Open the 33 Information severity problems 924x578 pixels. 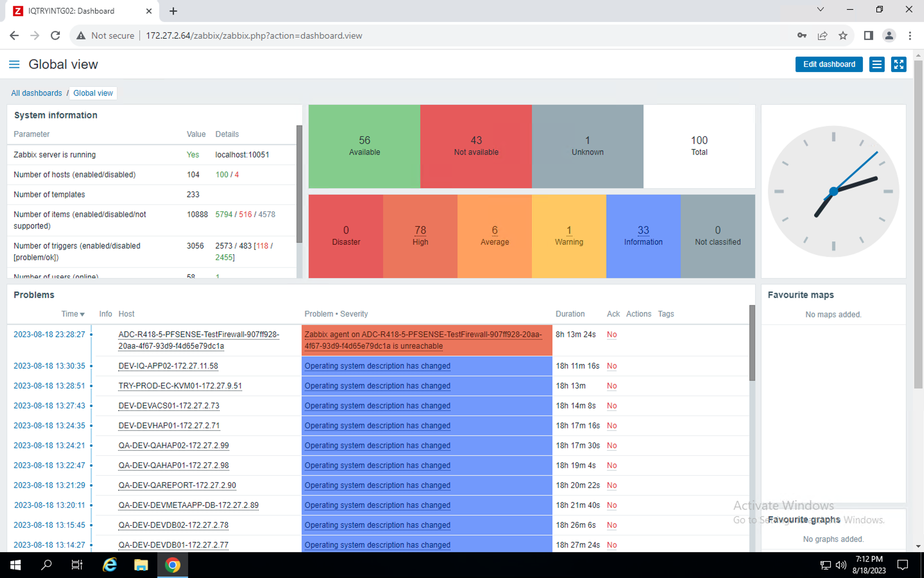click(x=643, y=231)
